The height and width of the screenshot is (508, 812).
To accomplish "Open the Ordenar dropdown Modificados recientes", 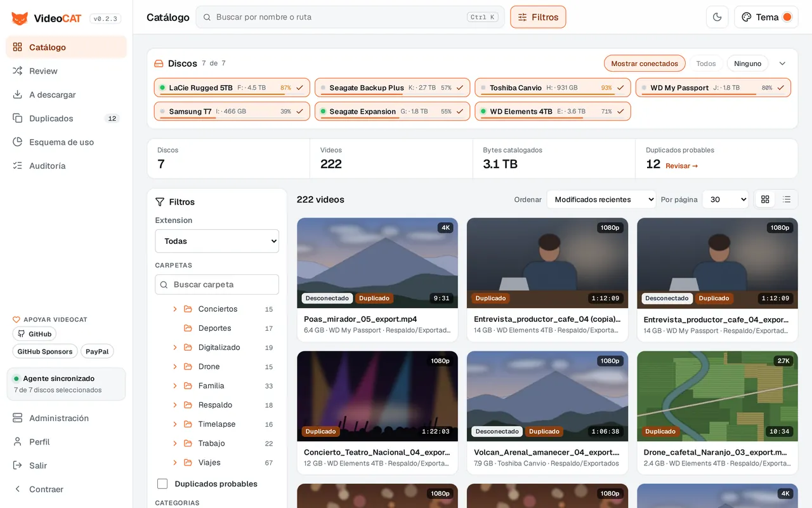I will click(x=601, y=199).
